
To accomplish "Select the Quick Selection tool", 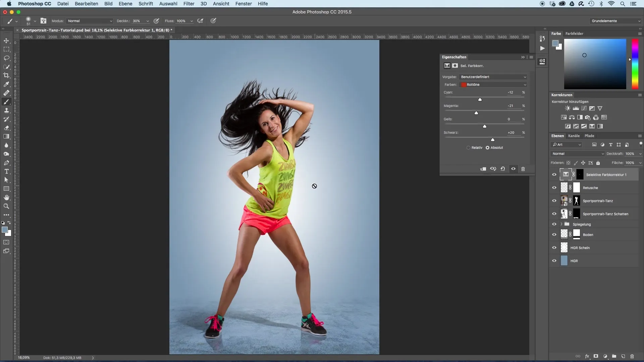I will pyautogui.click(x=6, y=67).
